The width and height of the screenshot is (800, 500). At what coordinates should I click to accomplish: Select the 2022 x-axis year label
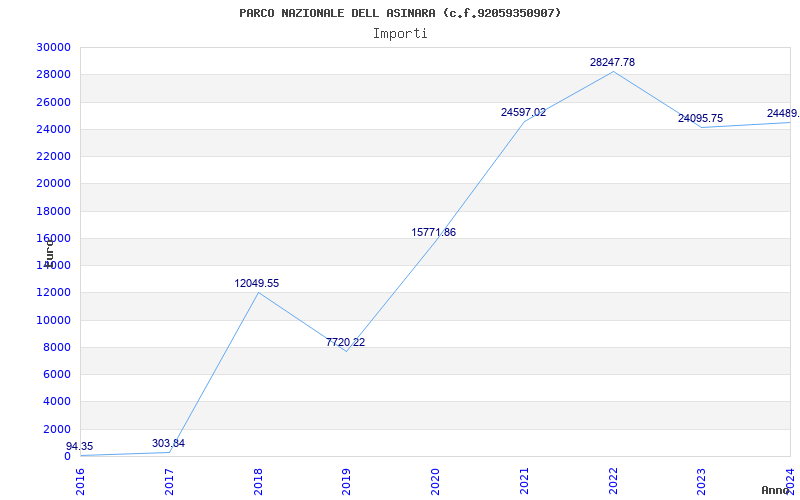click(x=613, y=481)
